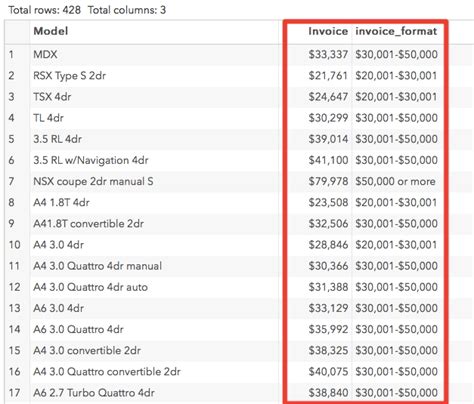
Task: Click invoice_format cell in A4 3.0 4dr row
Action: (396, 245)
